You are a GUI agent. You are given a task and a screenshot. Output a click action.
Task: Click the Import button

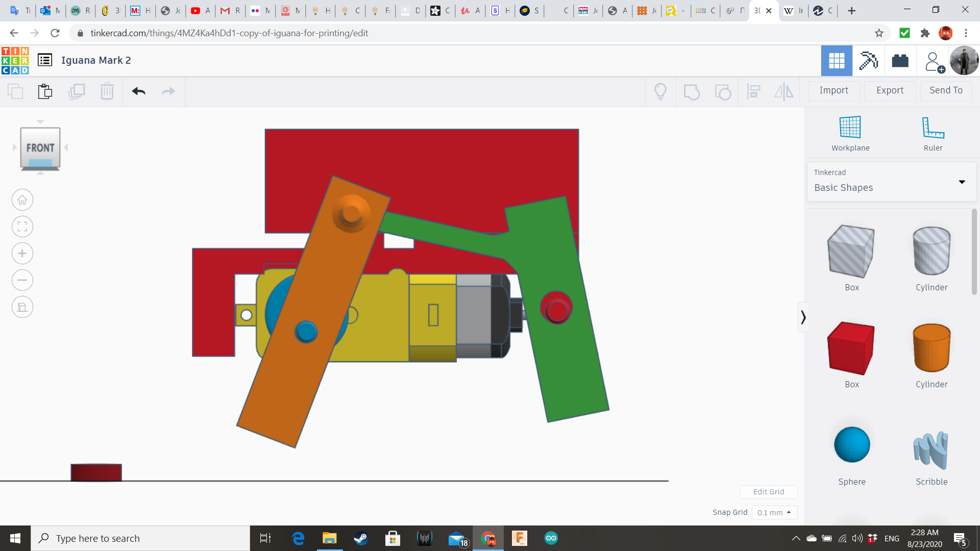[x=834, y=90]
